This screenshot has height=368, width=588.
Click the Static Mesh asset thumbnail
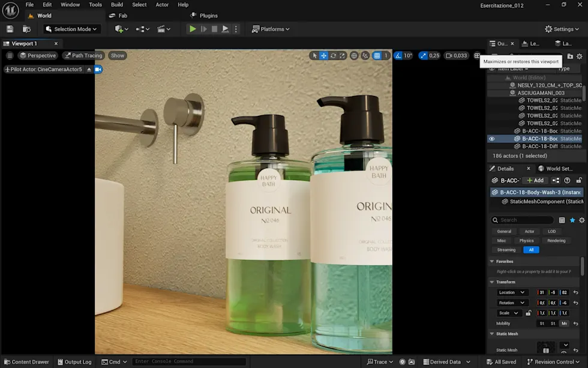click(x=545, y=348)
